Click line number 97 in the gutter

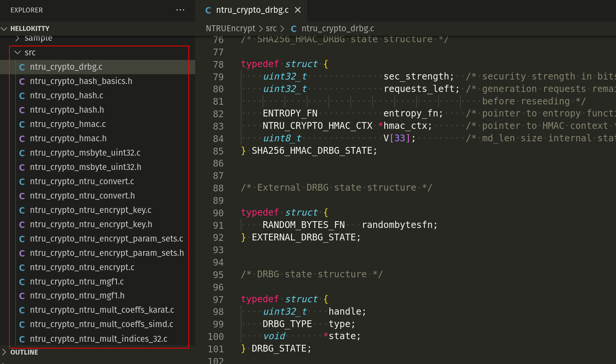coord(218,300)
